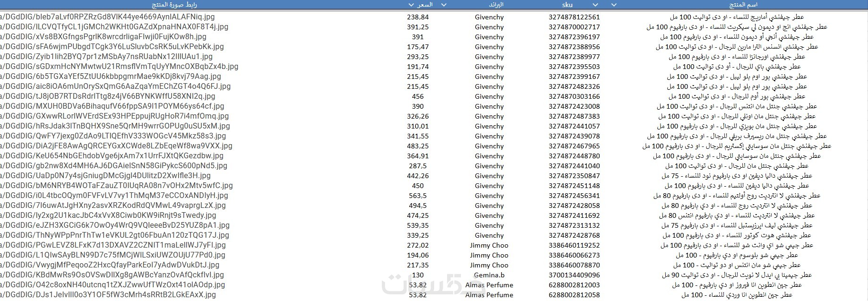Open the filter arrow beside the sku header
Screen dimensions: 868x301
pos(595,5)
